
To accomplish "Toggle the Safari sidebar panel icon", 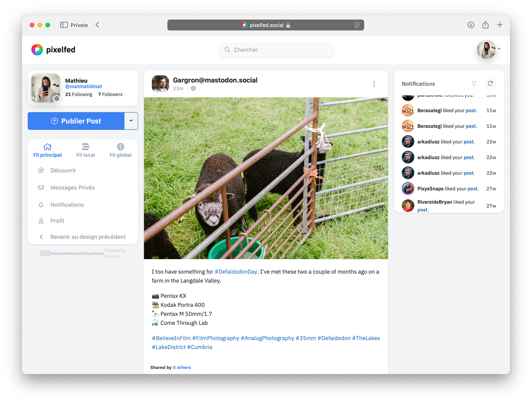I will [64, 25].
